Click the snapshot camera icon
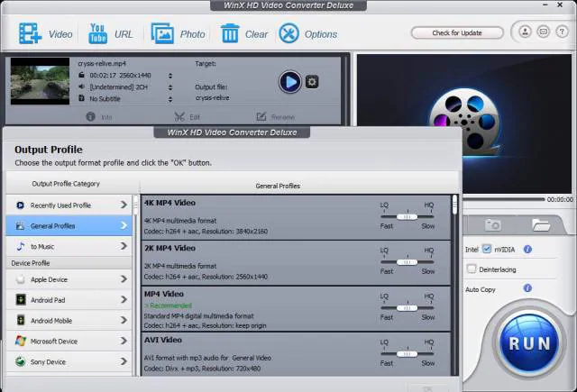 coord(493,224)
